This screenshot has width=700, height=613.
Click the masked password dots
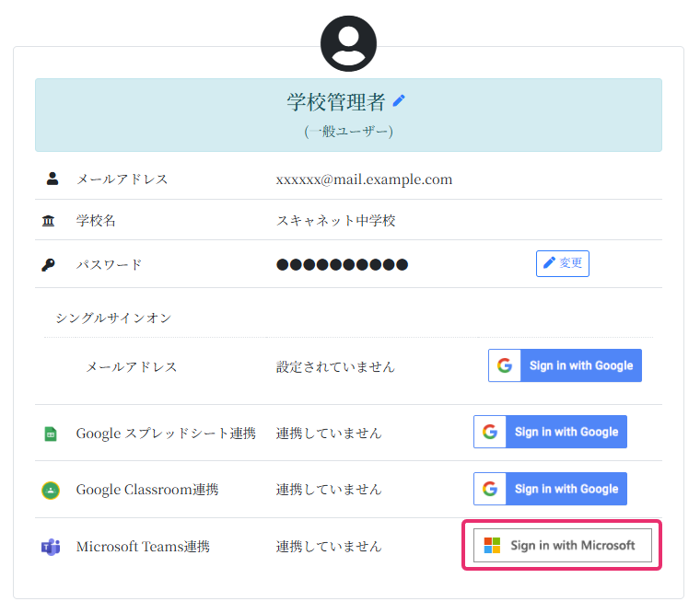tap(342, 264)
